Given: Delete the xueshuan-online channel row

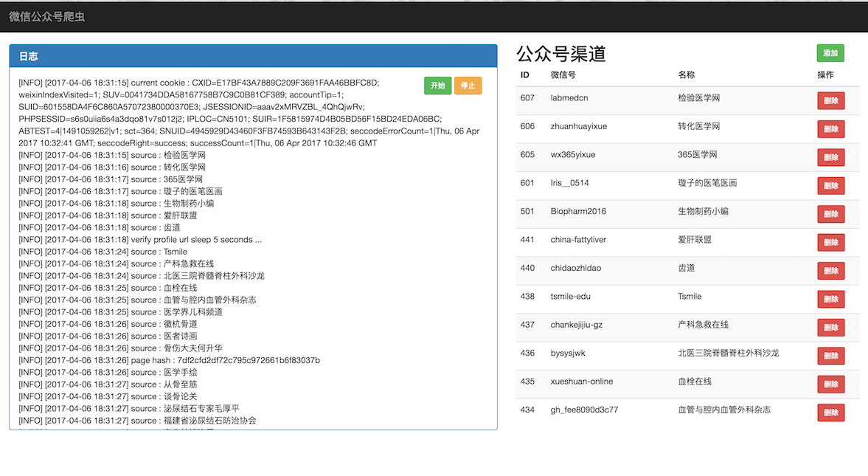Looking at the screenshot, I should (831, 384).
